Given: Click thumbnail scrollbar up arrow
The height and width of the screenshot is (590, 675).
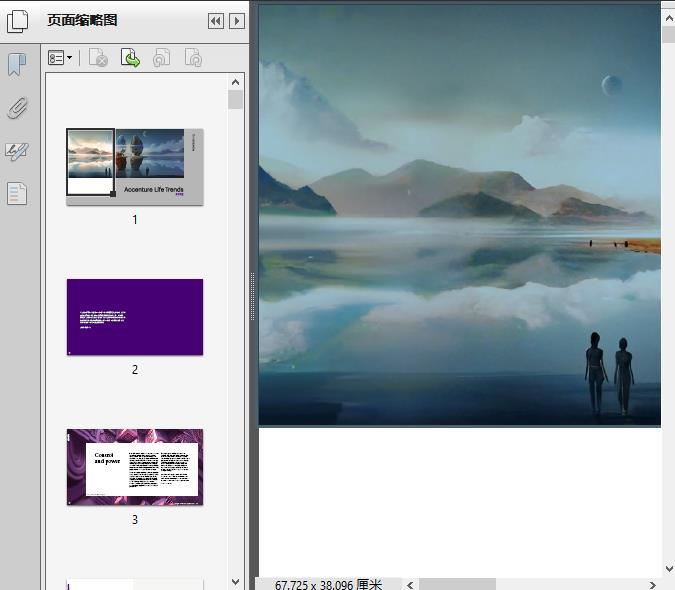Looking at the screenshot, I should tap(235, 82).
